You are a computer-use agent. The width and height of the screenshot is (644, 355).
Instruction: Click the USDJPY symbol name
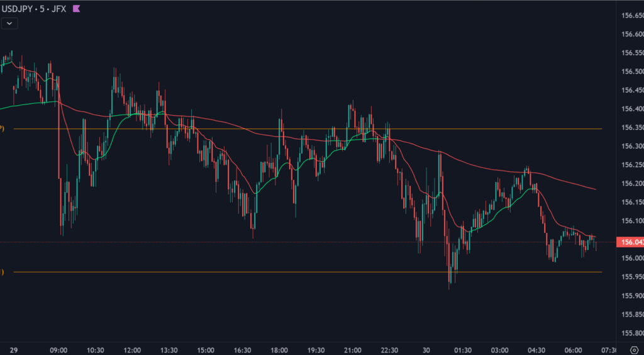(17, 9)
